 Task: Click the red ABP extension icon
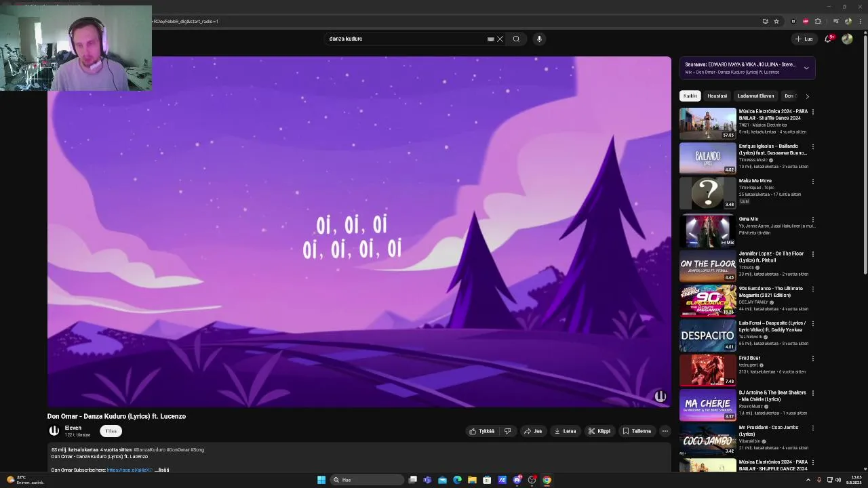pos(806,21)
